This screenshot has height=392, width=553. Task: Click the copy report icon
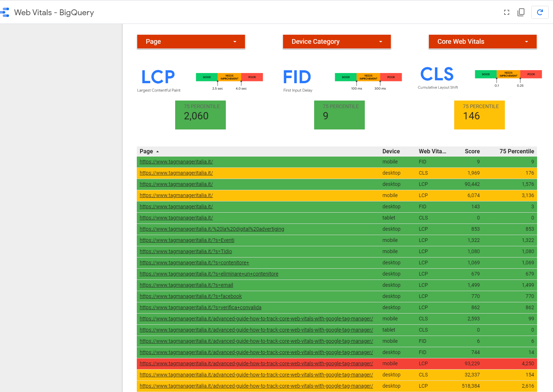[x=521, y=12]
